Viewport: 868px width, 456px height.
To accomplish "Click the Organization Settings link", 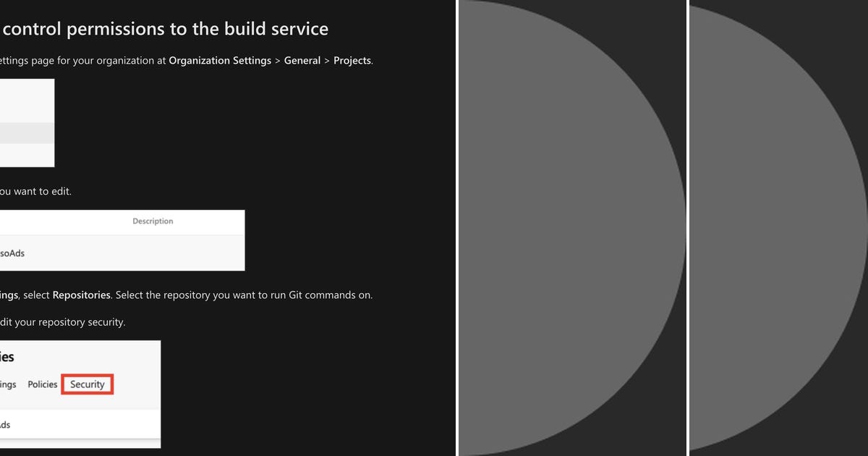I will point(219,60).
